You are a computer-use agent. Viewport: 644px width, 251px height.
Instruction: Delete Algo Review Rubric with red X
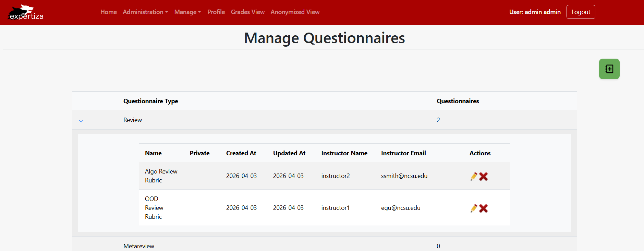(x=483, y=176)
